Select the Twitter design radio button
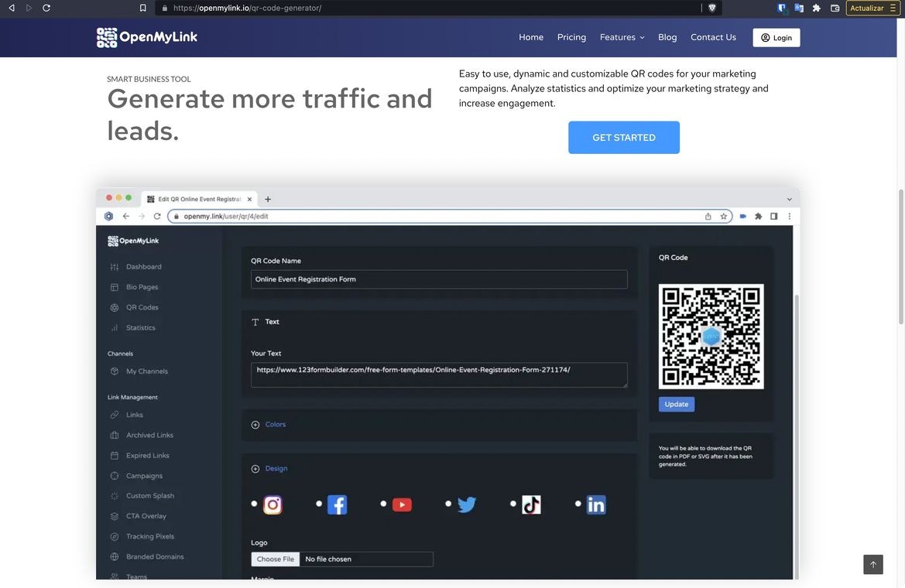 point(448,504)
